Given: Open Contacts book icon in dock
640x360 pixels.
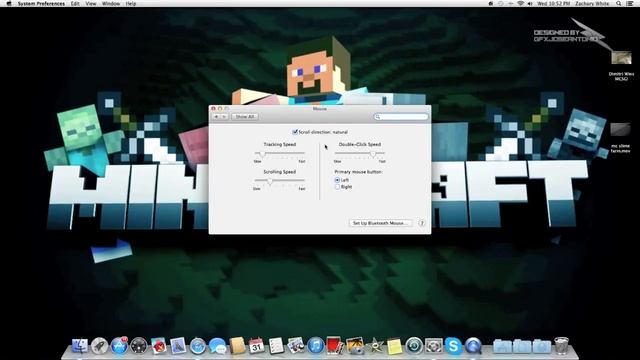Looking at the screenshot, I should (237, 346).
